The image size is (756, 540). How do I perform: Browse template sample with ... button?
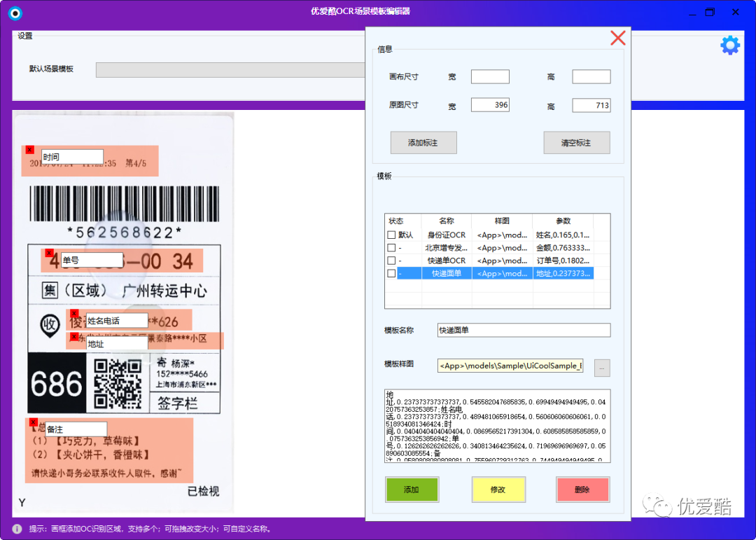coord(602,368)
